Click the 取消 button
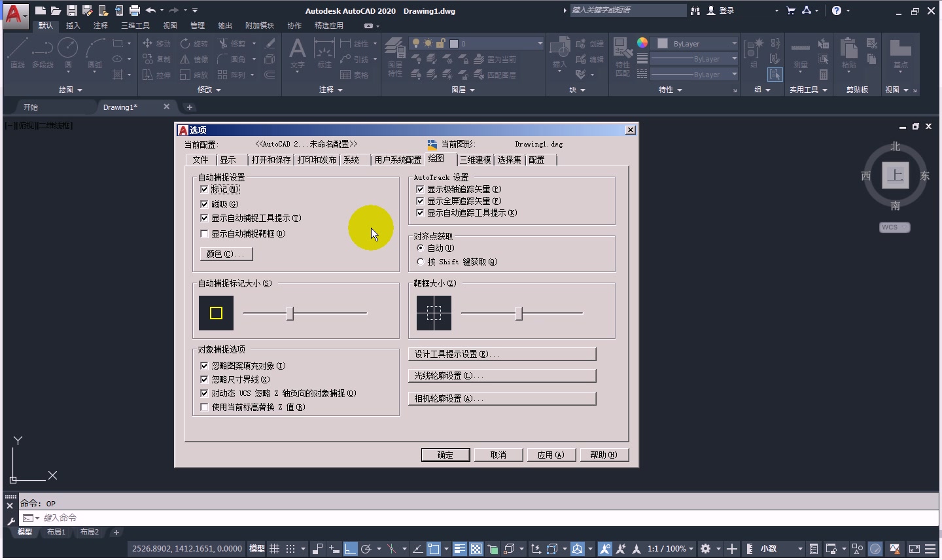The height and width of the screenshot is (560, 942). 498,455
